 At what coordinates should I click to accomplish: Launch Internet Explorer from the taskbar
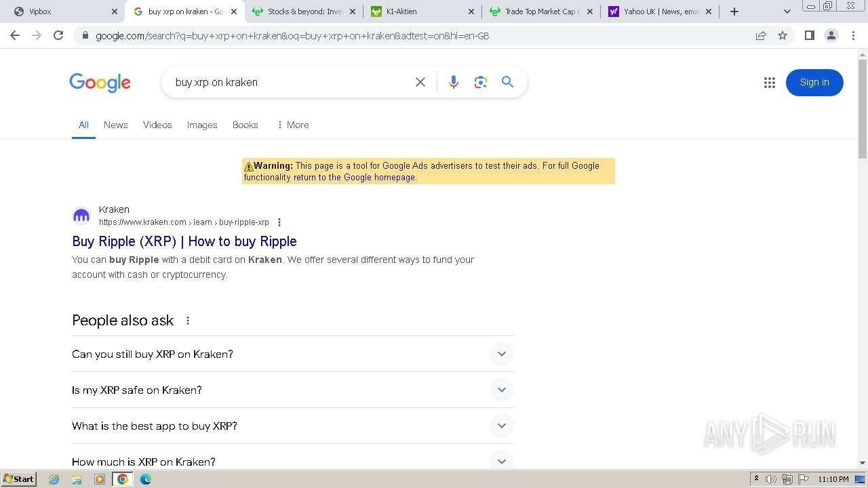point(54,479)
